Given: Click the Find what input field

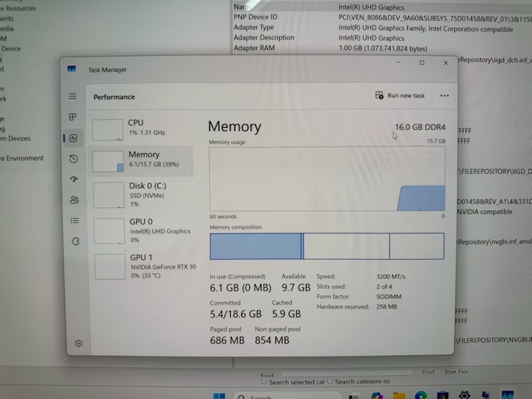Looking at the screenshot, I should [x=347, y=372].
